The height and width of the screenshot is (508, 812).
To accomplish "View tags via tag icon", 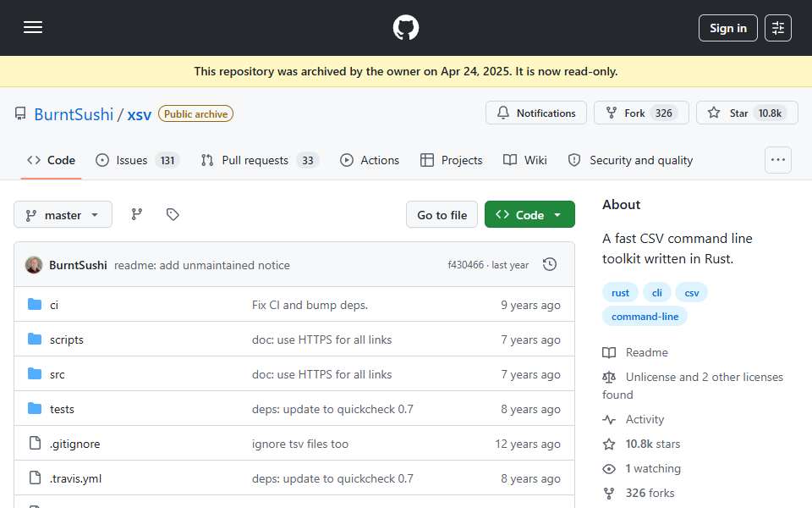I will [x=173, y=214].
